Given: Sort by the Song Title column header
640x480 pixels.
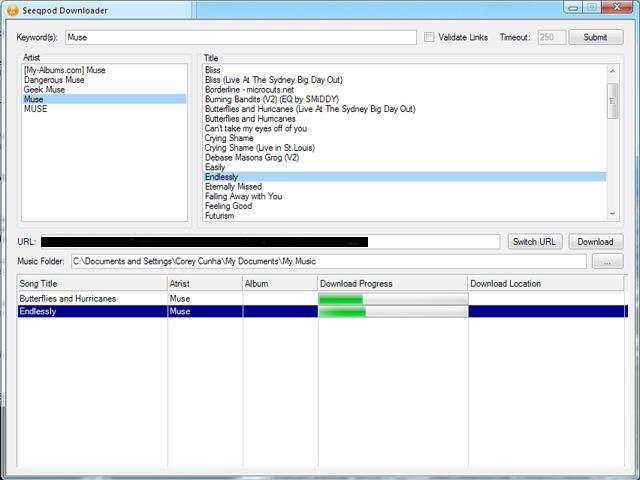Looking at the screenshot, I should click(92, 283).
